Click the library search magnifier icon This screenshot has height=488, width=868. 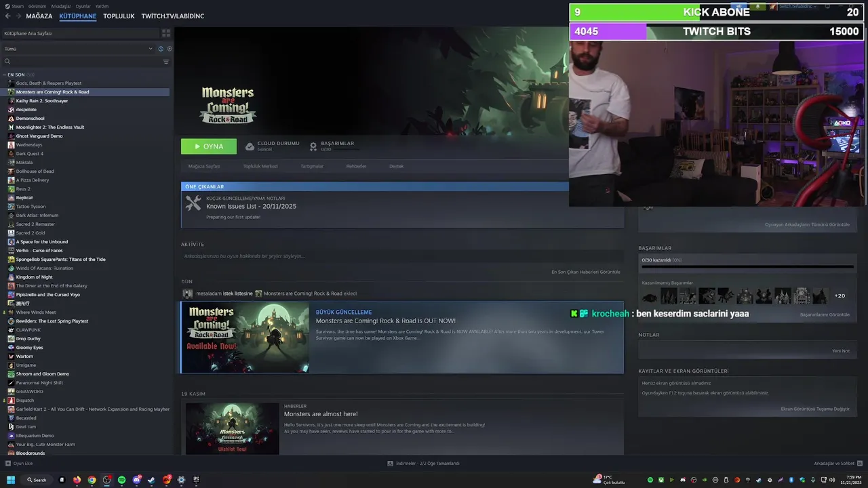[7, 62]
